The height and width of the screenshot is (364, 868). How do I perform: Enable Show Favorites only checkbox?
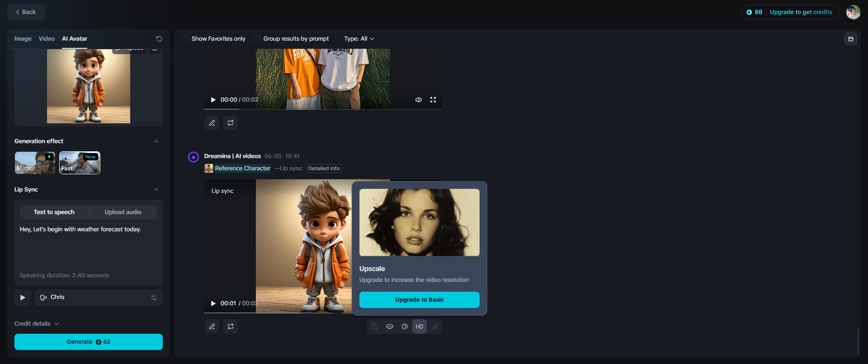pos(184,39)
